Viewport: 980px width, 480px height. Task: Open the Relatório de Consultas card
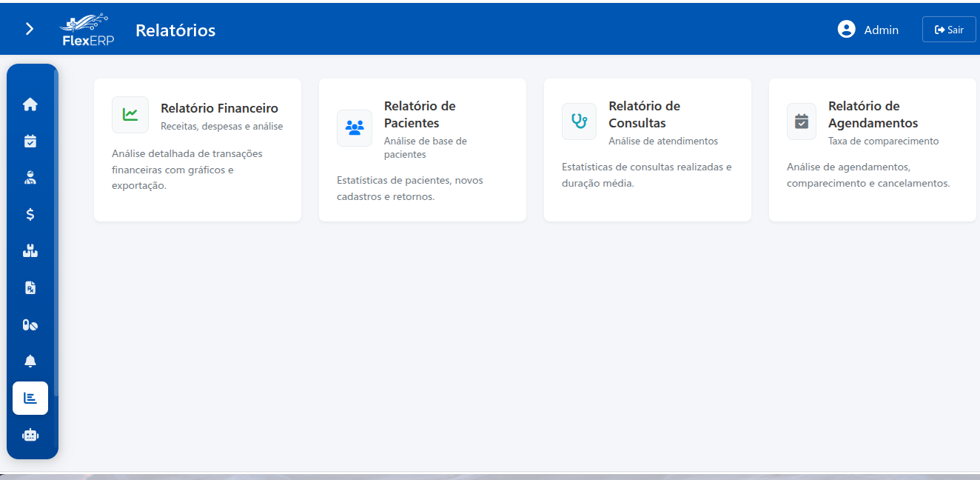pos(647,148)
